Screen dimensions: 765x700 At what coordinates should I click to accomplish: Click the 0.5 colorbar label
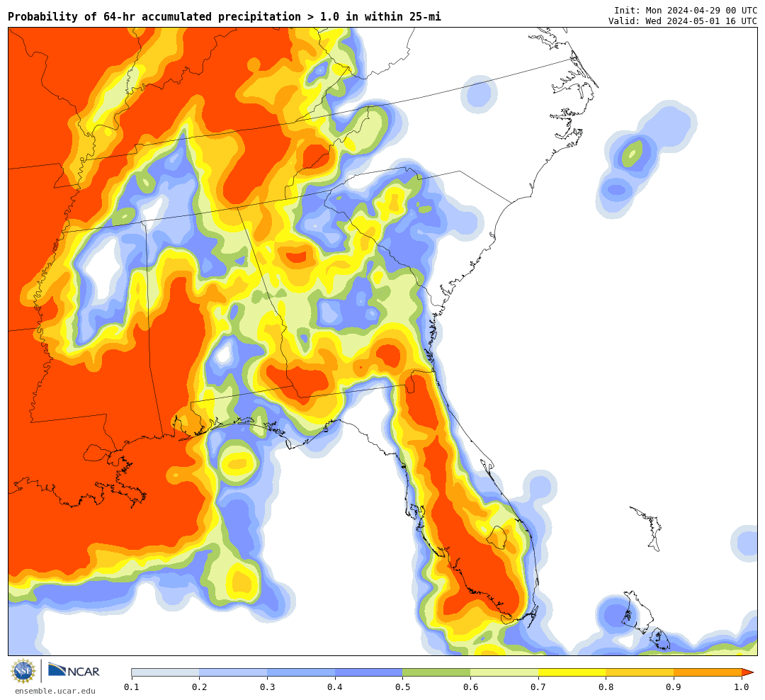[403, 687]
